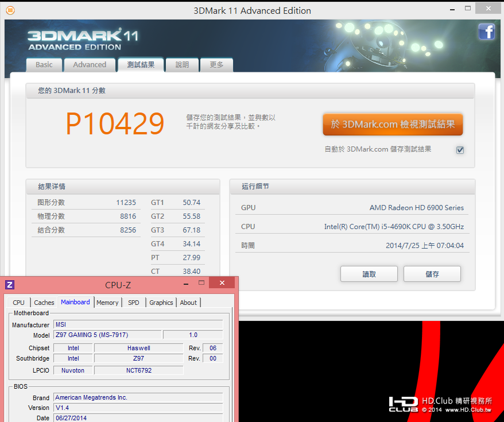Click GT4 result 34.14
504x422 pixels.
point(192,244)
